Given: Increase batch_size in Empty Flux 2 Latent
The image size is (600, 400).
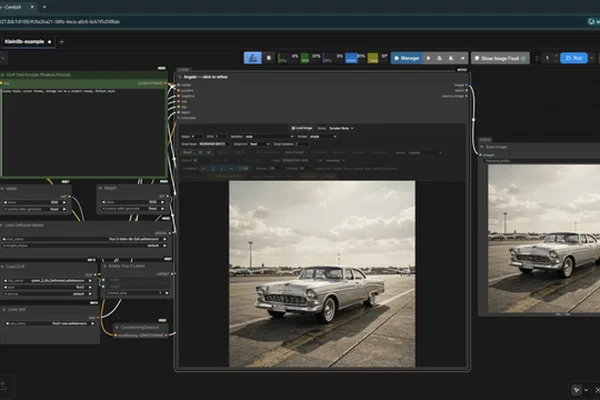Looking at the screenshot, I should point(167,293).
